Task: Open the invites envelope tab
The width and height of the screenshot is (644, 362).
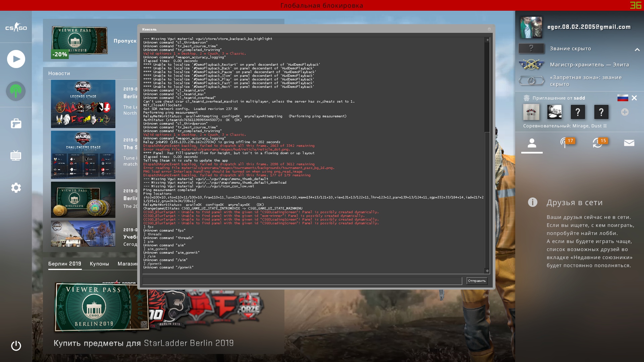Action: pyautogui.click(x=629, y=143)
